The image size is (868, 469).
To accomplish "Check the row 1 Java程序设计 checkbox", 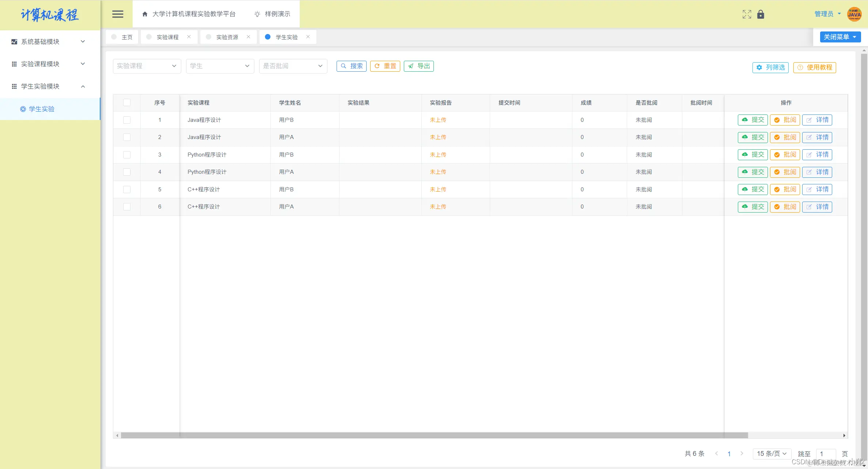I will (x=127, y=120).
